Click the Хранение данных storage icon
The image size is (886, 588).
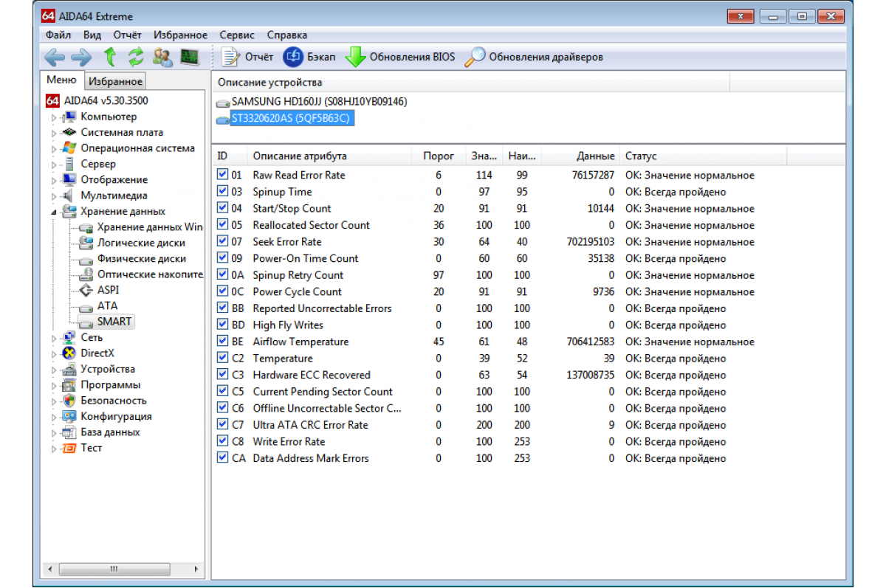pos(69,211)
